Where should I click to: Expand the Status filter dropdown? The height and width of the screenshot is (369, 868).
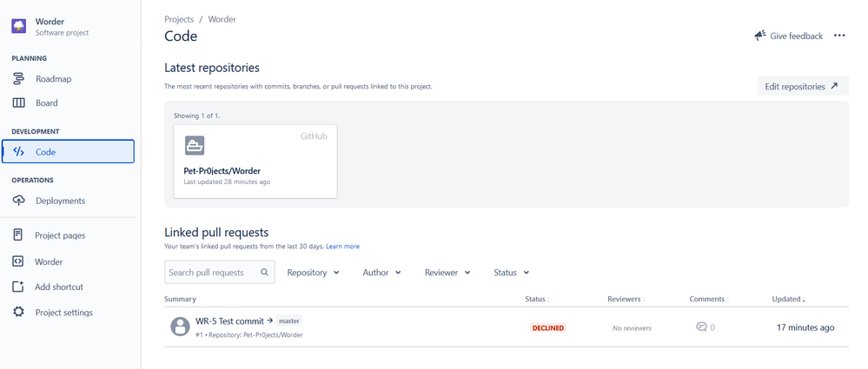click(512, 272)
